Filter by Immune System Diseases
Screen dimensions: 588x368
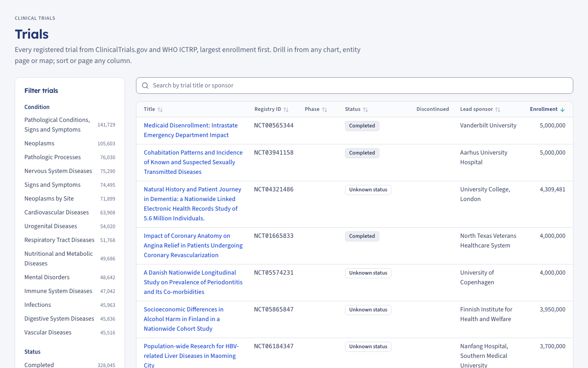[70, 291]
